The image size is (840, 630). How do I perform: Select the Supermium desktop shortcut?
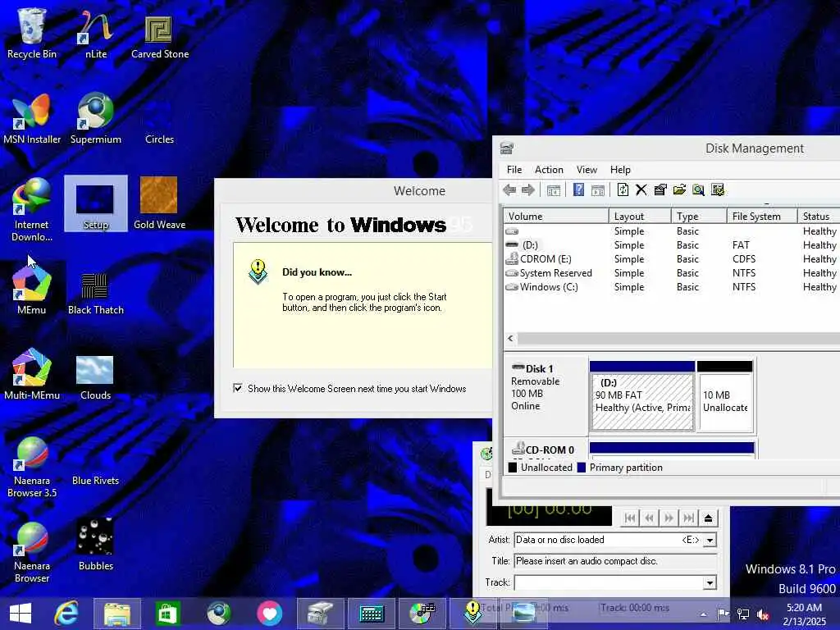point(95,119)
